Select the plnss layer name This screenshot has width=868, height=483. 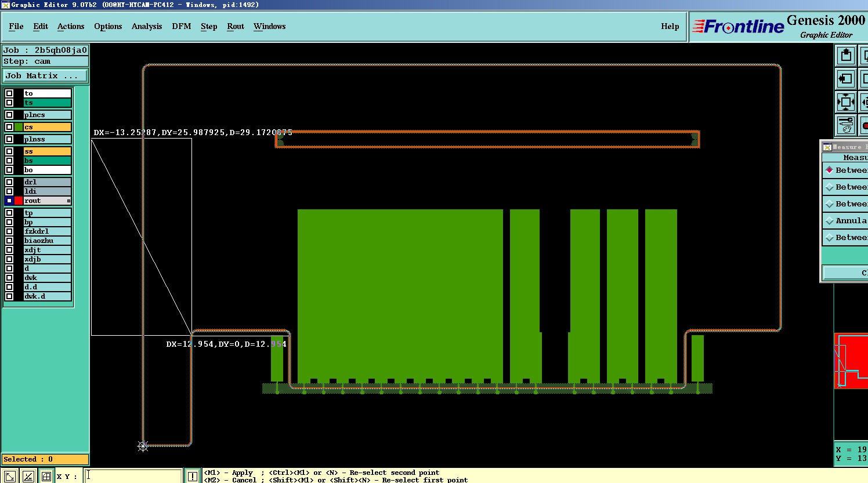48,139
